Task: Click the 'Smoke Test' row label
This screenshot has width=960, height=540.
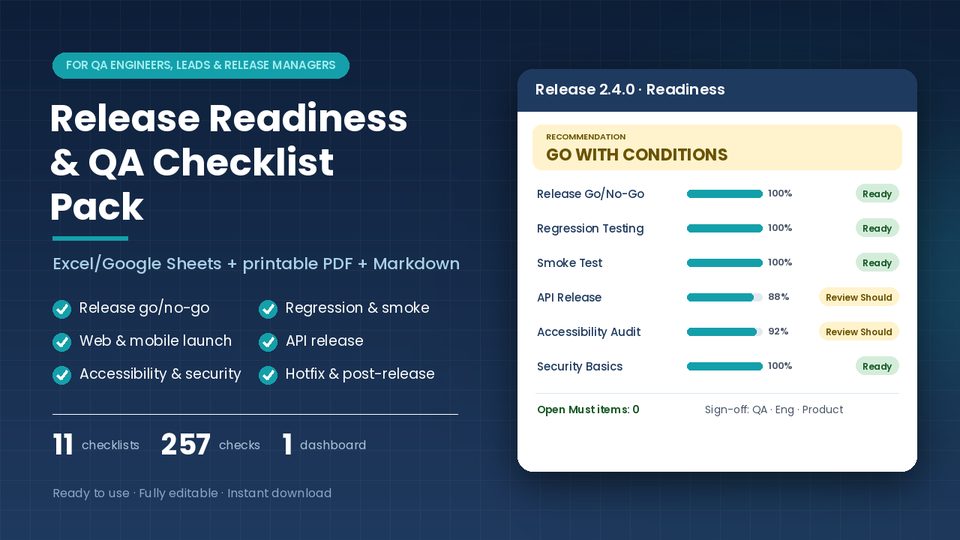Action: (x=569, y=263)
